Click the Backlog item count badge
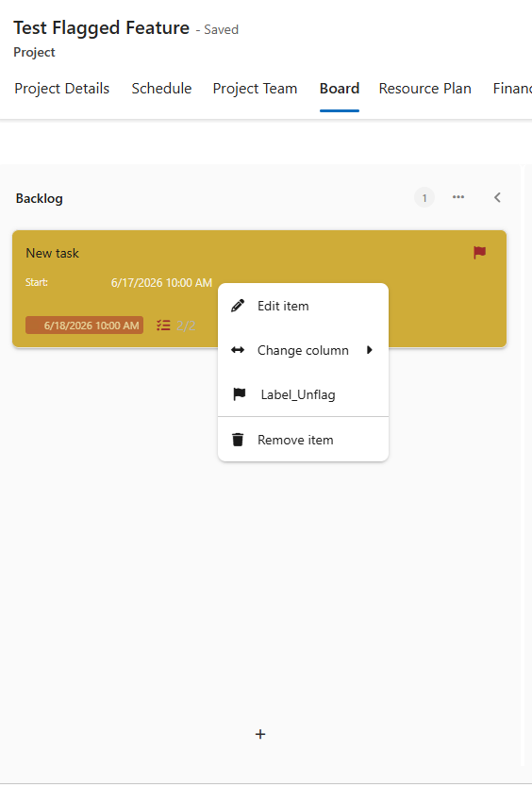The height and width of the screenshot is (785, 532). (424, 198)
